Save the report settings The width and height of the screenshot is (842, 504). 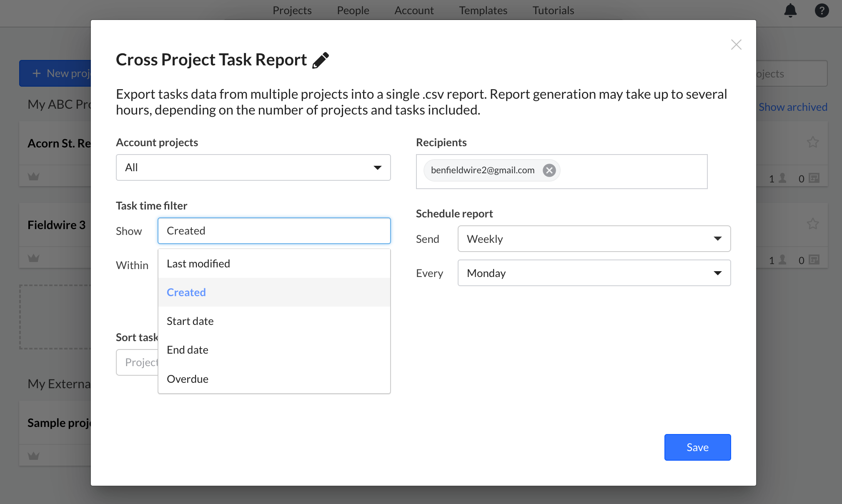coord(697,447)
